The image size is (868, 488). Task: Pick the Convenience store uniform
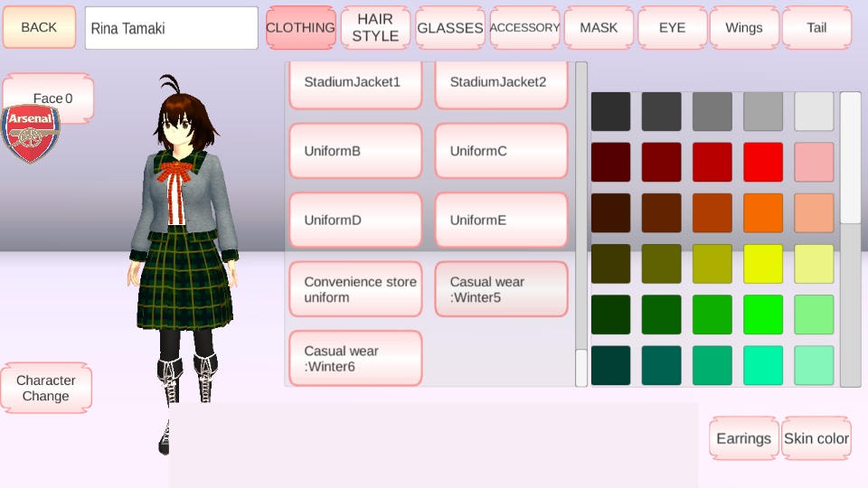pos(355,289)
